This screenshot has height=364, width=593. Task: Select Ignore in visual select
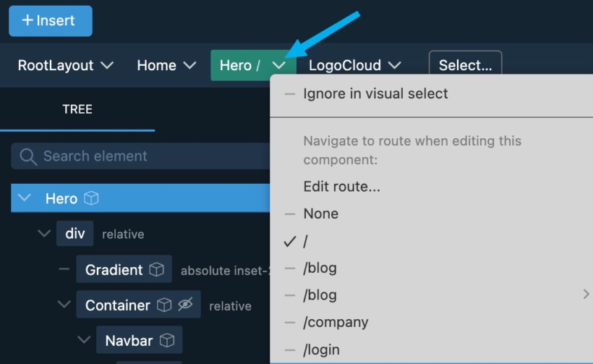pyautogui.click(x=375, y=94)
